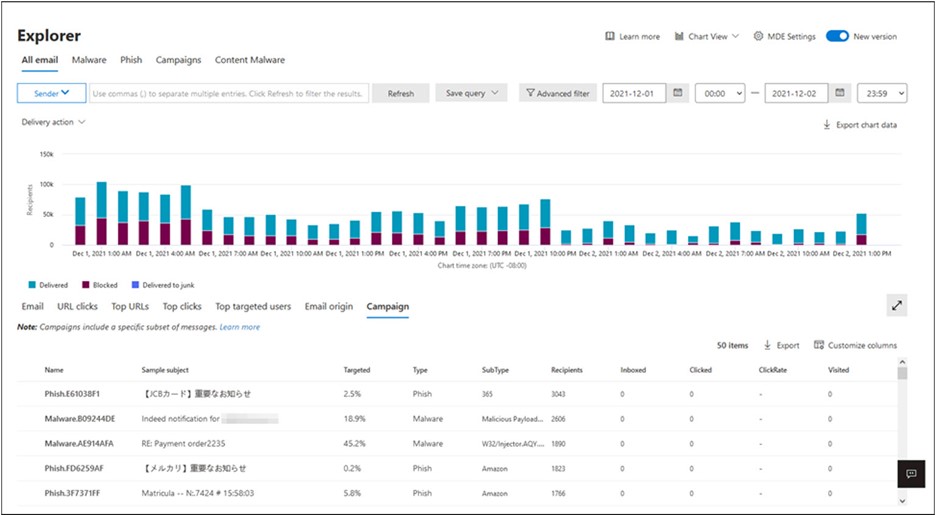Switch to the Campaigns tab
Image resolution: width=936 pixels, height=515 pixels.
click(178, 60)
